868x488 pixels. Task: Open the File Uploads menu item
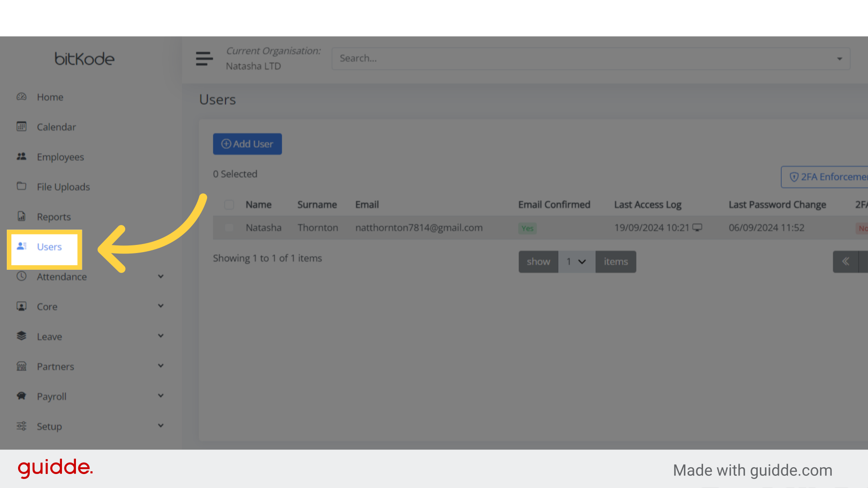pyautogui.click(x=63, y=187)
